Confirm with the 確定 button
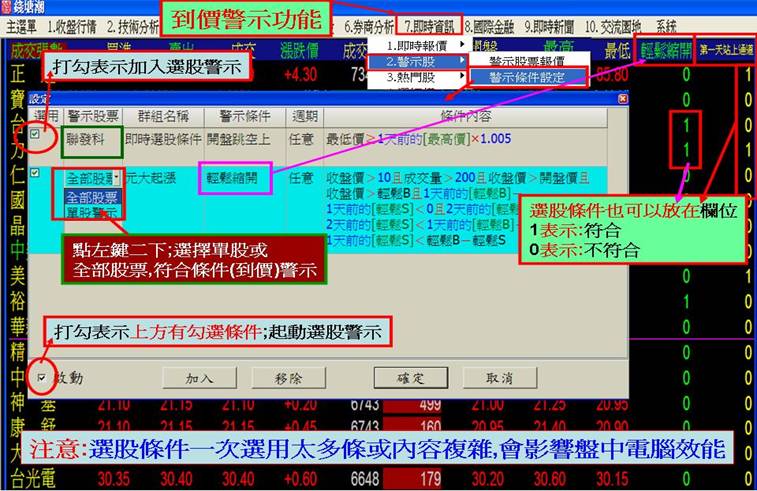The width and height of the screenshot is (757, 491). click(x=410, y=378)
